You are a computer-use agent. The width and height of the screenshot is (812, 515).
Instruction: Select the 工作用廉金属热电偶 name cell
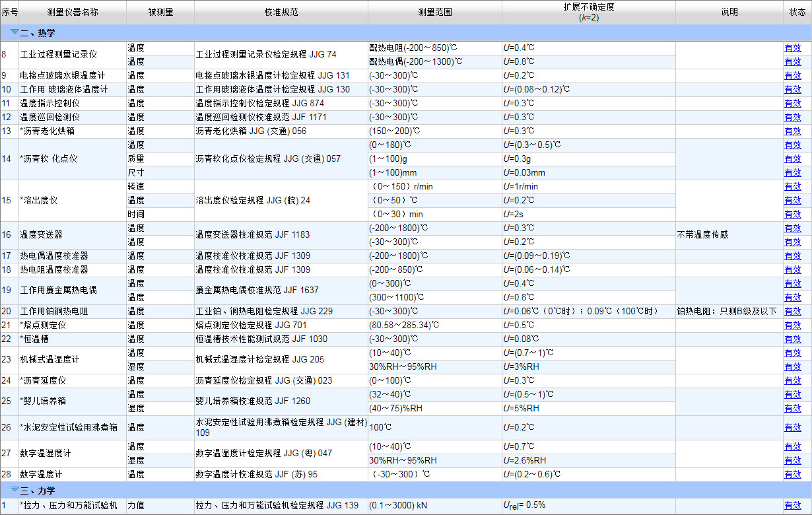coord(73,290)
